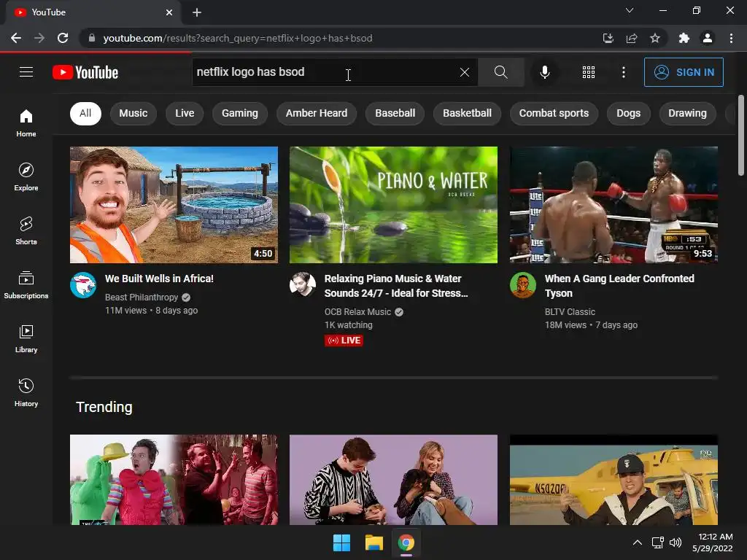
Task: Go back with the browser back arrow
Action: [x=16, y=38]
